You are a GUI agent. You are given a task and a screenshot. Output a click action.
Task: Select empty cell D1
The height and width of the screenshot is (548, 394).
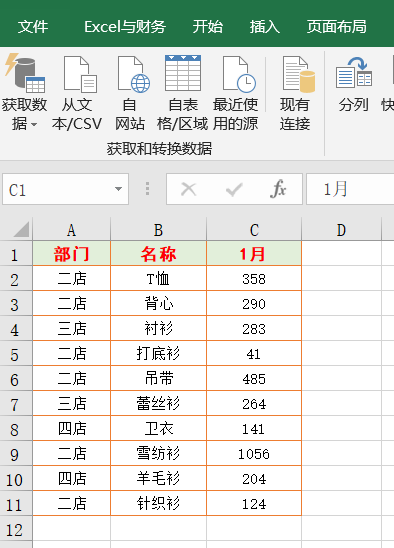341,253
